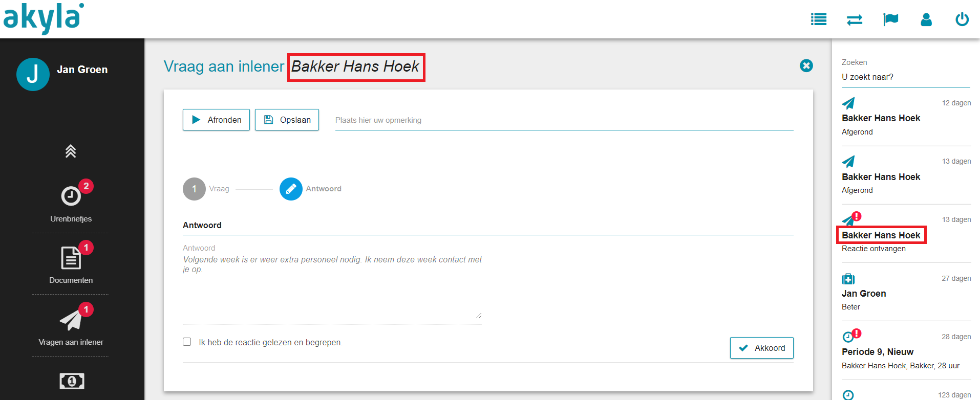Image resolution: width=980 pixels, height=400 pixels.
Task: Close the Vraag aan inlener panel
Action: pyautogui.click(x=806, y=65)
